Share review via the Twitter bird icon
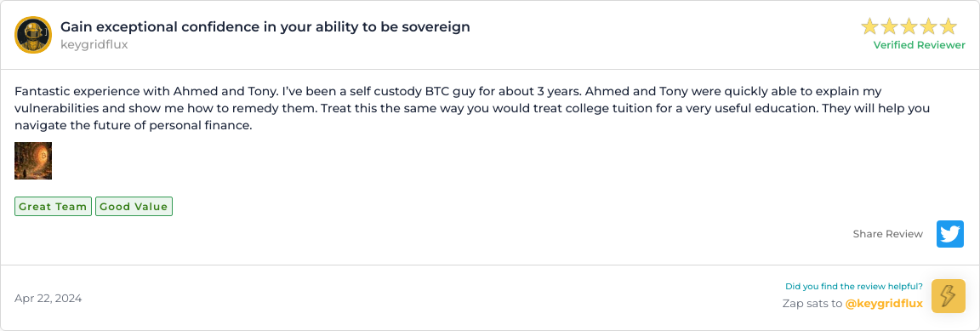Viewport: 980px width, 331px height. tap(950, 234)
